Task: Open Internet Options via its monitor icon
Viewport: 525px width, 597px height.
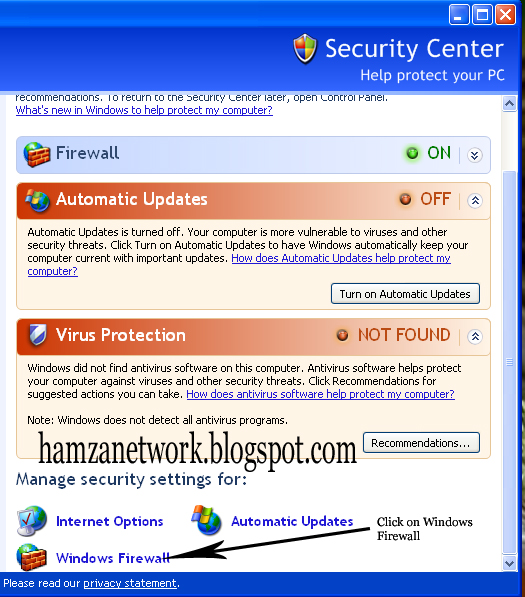Action: [x=32, y=520]
